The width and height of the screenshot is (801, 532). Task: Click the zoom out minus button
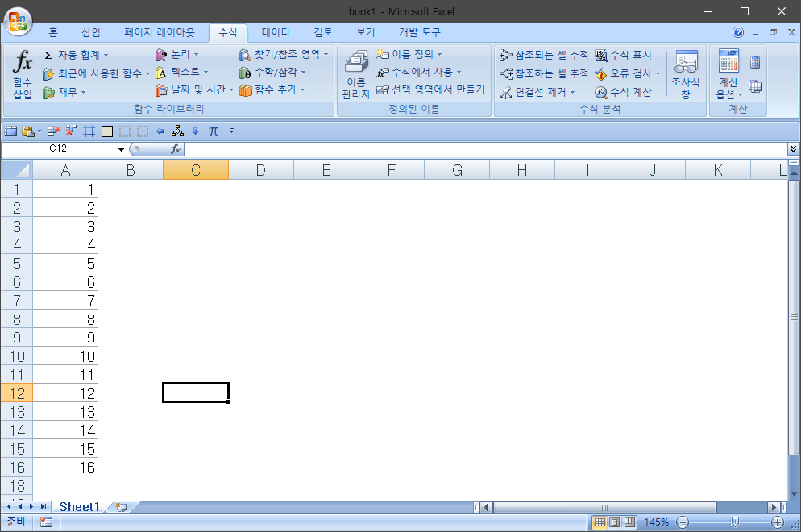tap(683, 522)
